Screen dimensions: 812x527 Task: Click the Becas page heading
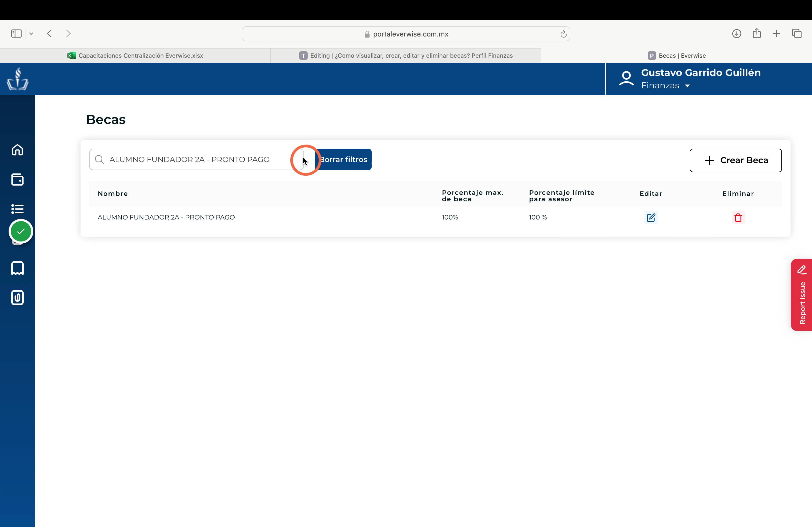pos(106,119)
